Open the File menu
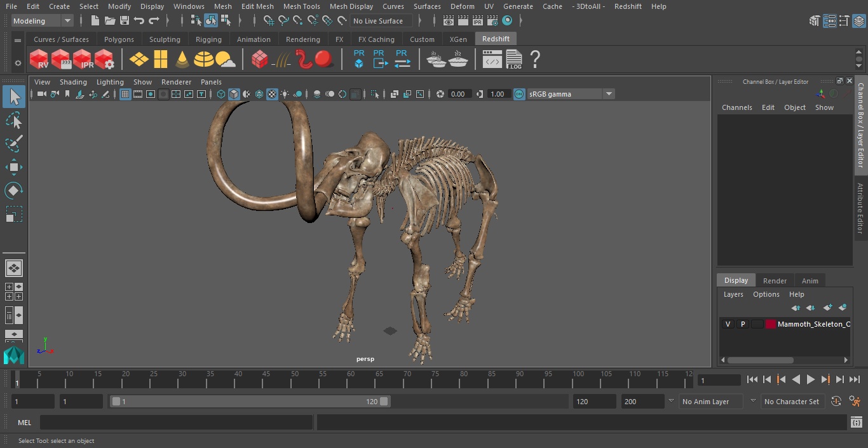This screenshot has height=448, width=868. coord(11,6)
